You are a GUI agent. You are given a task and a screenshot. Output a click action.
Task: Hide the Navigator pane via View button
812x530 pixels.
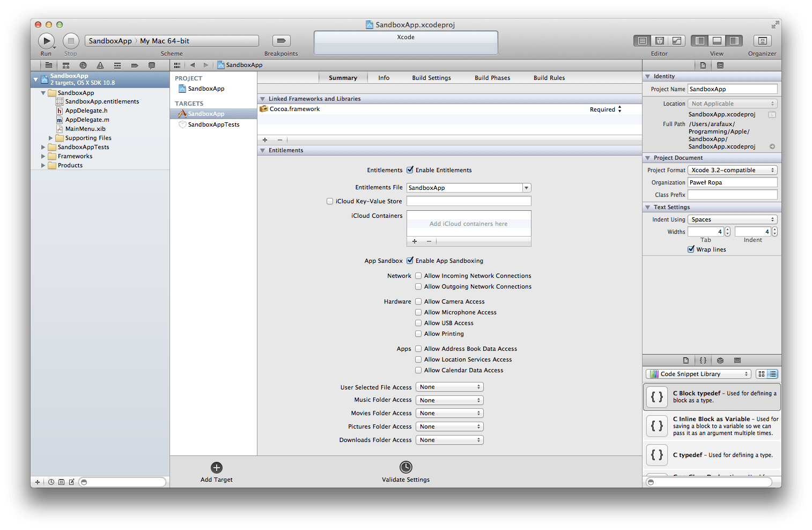[x=699, y=41]
